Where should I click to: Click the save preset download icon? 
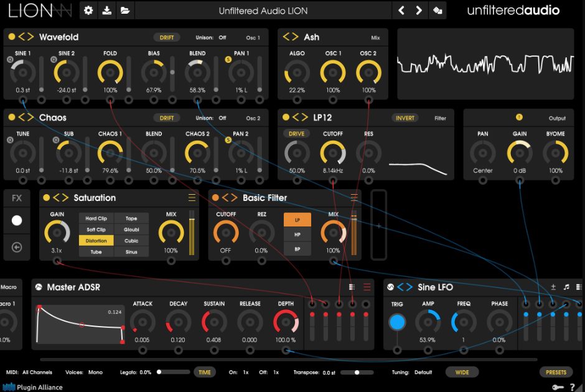[106, 11]
